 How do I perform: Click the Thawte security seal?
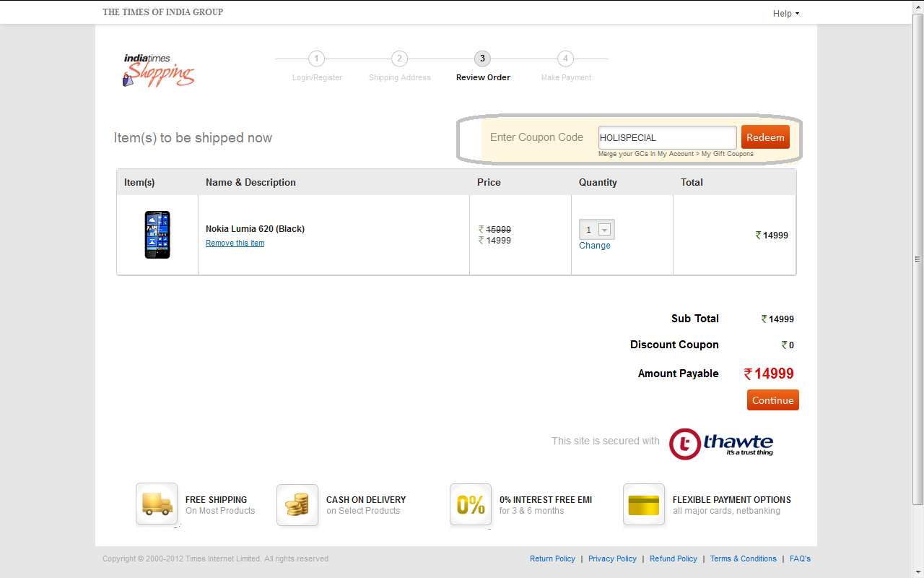tap(721, 444)
